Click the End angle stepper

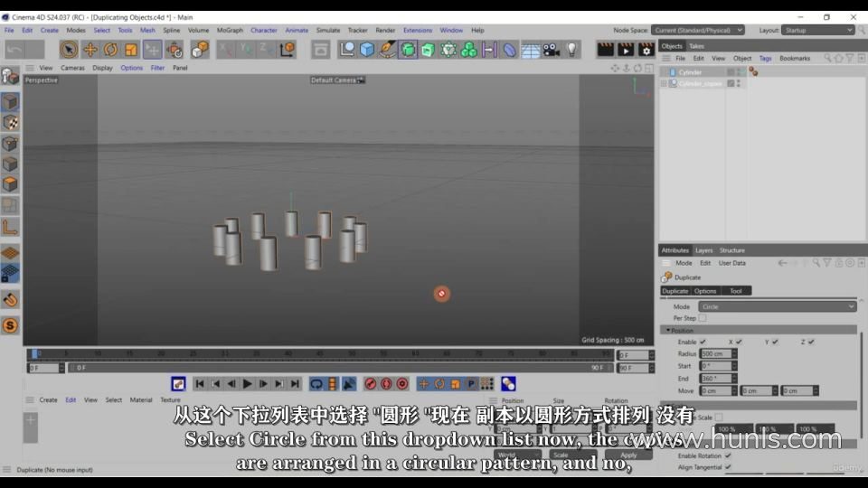(x=734, y=379)
